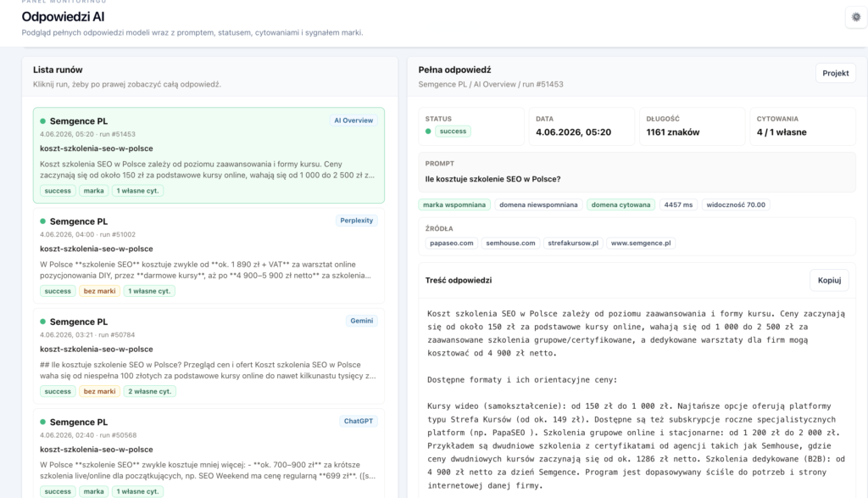This screenshot has height=498, width=868.
Task: Click 'bez marki' tag in Gemini run
Action: point(100,391)
